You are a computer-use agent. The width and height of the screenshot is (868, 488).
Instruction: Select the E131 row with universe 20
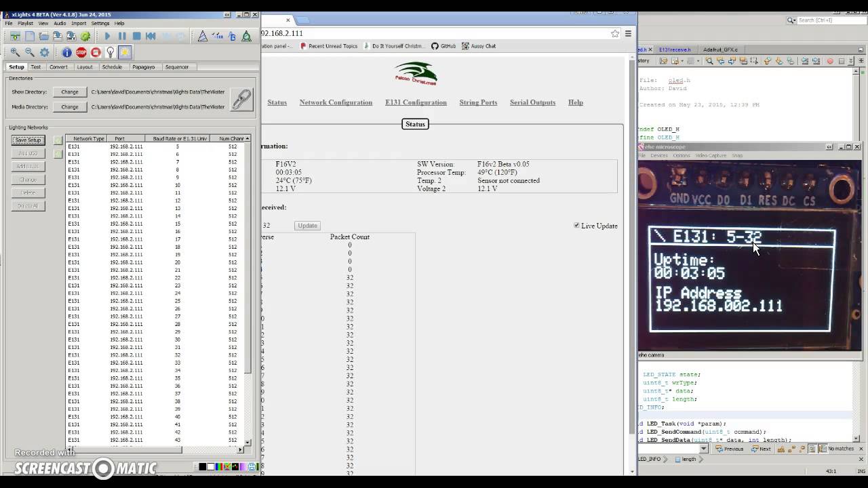[x=157, y=262]
